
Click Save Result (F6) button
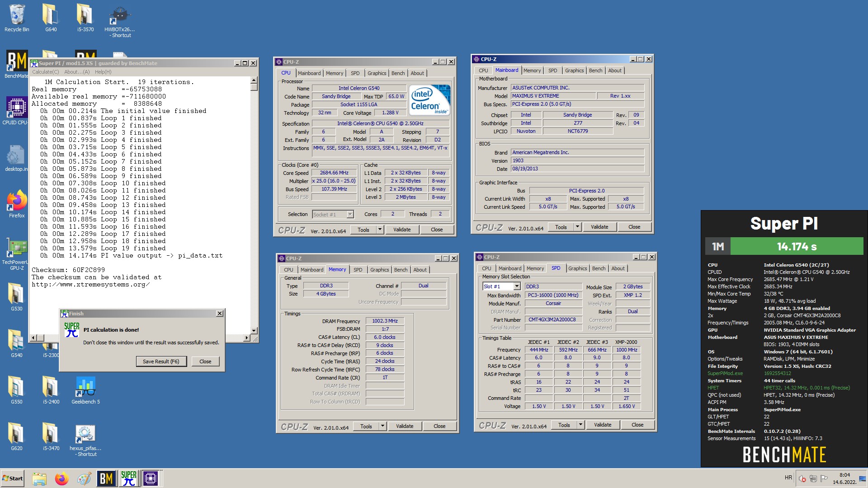pos(161,361)
